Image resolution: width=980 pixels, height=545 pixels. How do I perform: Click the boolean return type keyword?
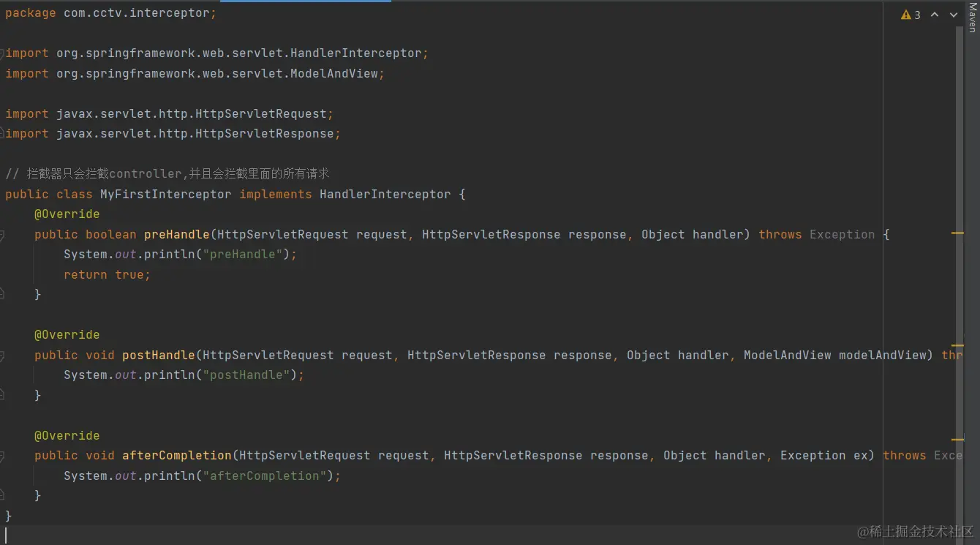pyautogui.click(x=111, y=235)
